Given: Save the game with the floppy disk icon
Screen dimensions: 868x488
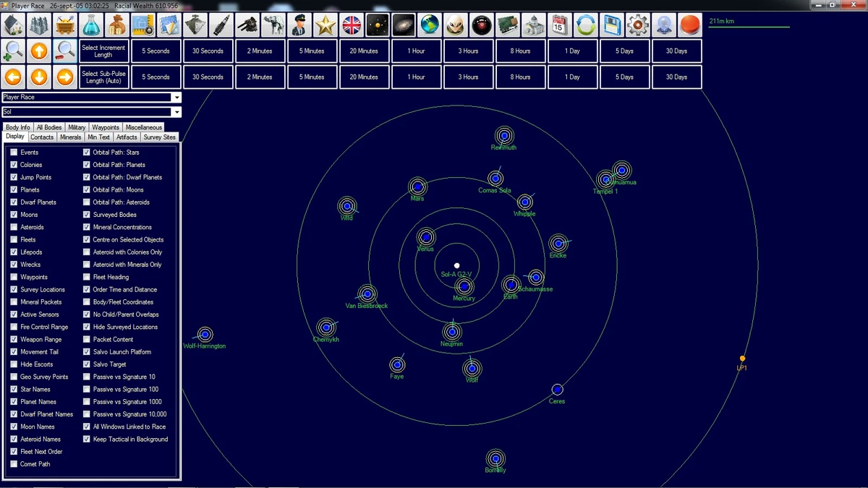Looking at the screenshot, I should pos(611,24).
